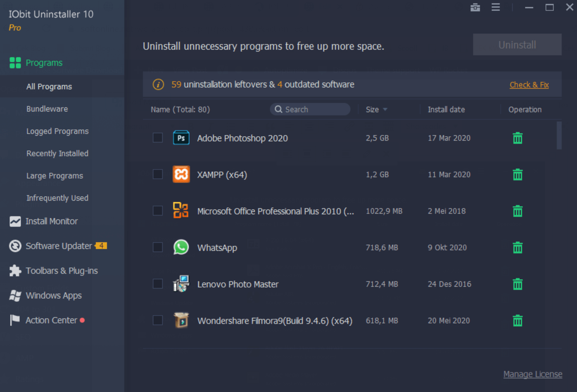Viewport: 577px width, 392px height.
Task: Click the trash icon for Adobe Photoshop 2020
Action: tap(518, 138)
